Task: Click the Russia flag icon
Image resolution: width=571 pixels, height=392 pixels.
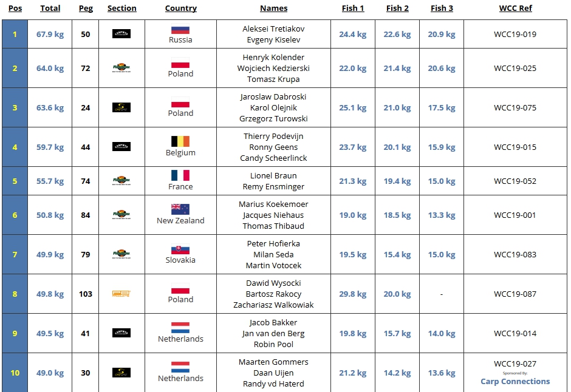Action: pos(180,29)
